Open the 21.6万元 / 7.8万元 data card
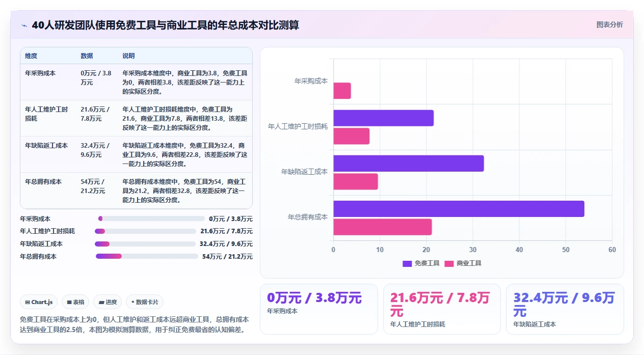The height and width of the screenshot is (355, 644). [x=442, y=309]
